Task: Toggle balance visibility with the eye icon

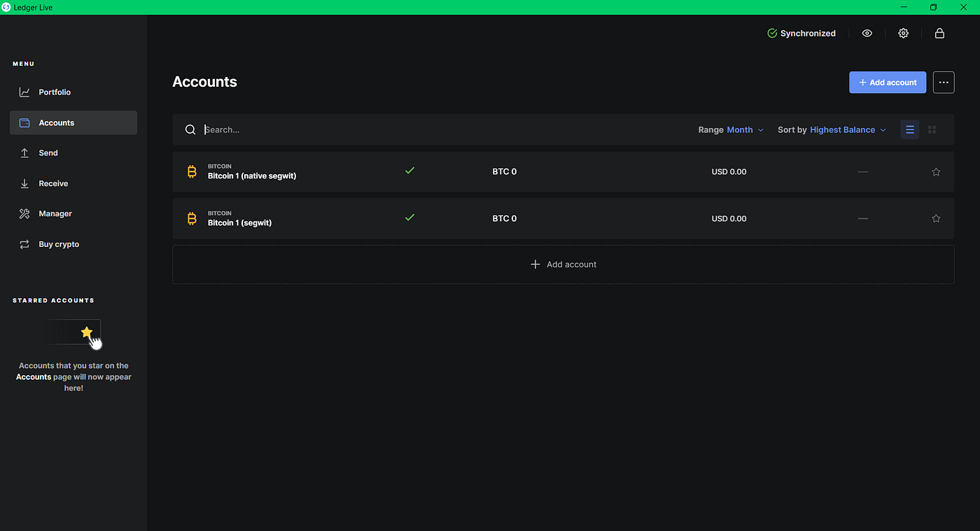Action: pos(867,34)
